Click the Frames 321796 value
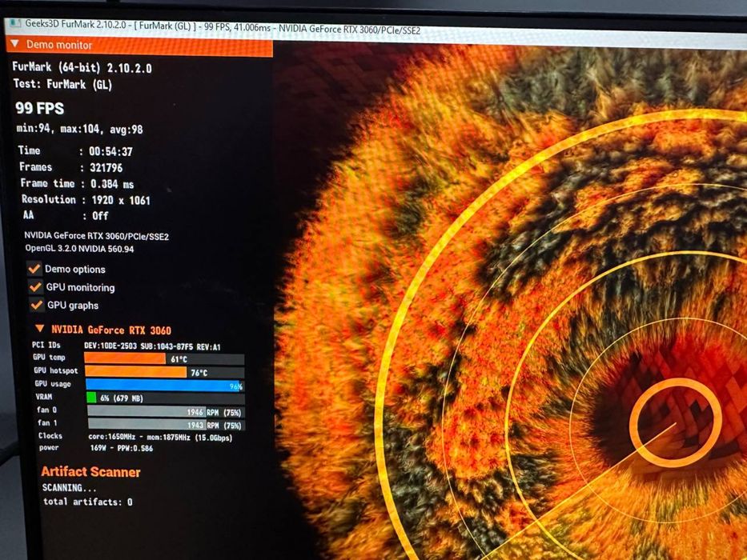This screenshot has width=747, height=560. [106, 168]
